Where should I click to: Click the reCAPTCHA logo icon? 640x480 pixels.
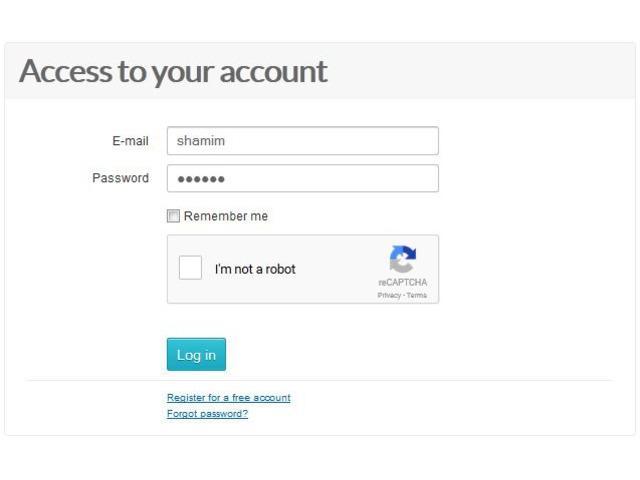coord(402,259)
